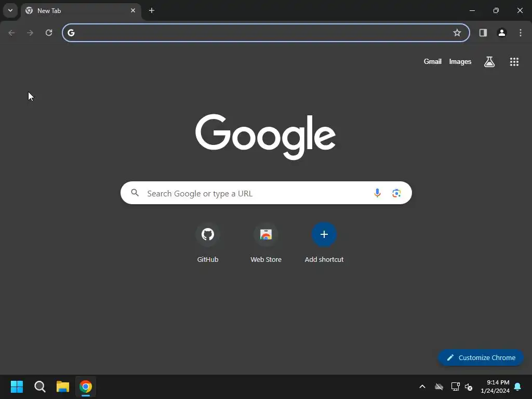Start voice search with microphone
This screenshot has height=399, width=532.
tap(377, 193)
